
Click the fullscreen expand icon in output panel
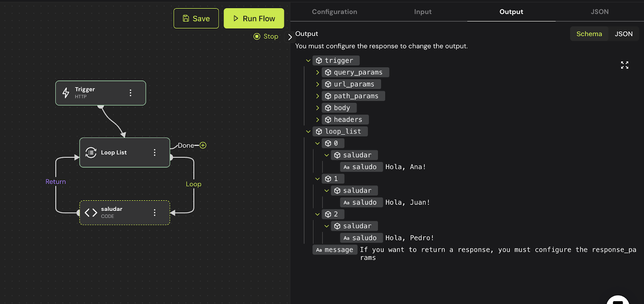click(x=624, y=65)
